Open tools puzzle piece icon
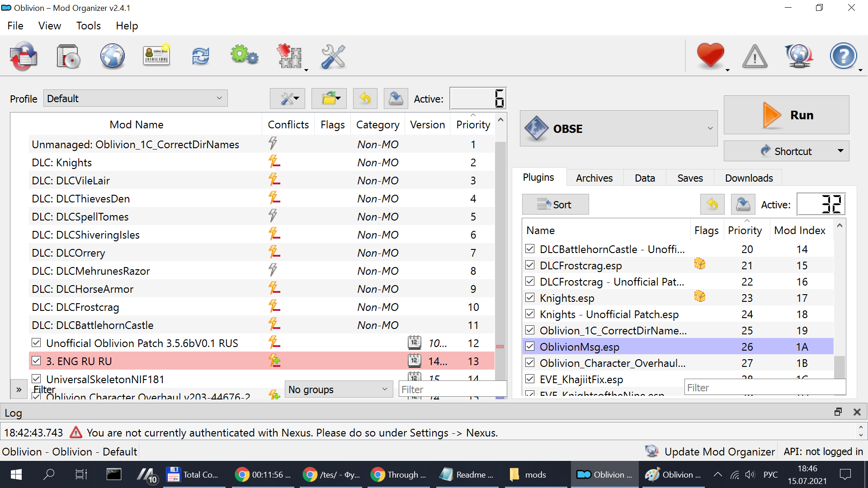 tap(288, 56)
